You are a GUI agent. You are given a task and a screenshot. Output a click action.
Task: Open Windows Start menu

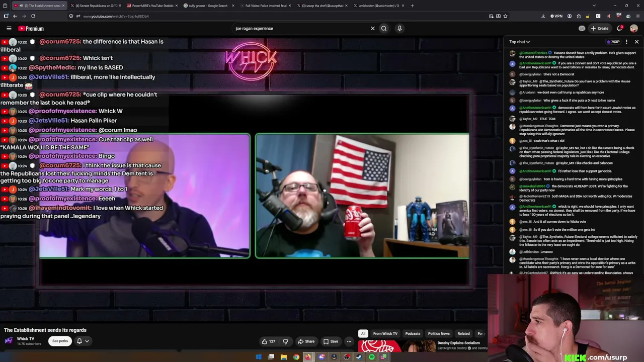(259, 357)
